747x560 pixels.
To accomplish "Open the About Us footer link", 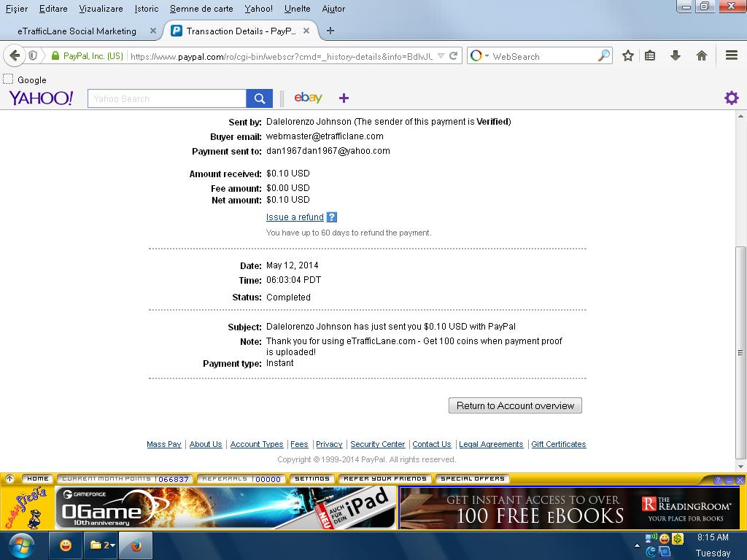I will coord(206,444).
